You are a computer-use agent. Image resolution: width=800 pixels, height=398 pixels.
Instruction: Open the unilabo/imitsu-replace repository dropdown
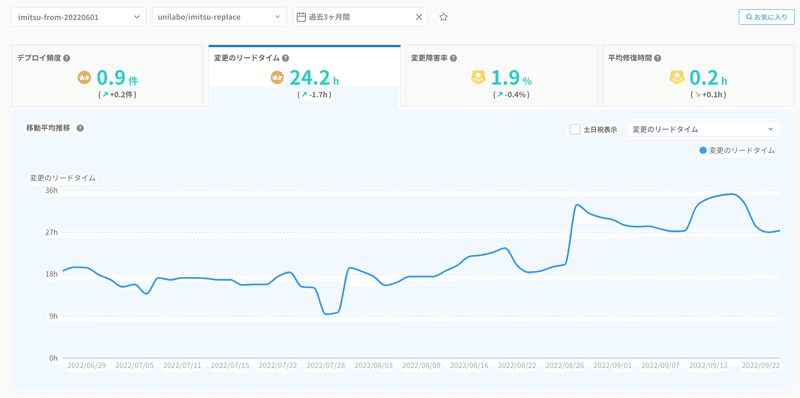(219, 17)
